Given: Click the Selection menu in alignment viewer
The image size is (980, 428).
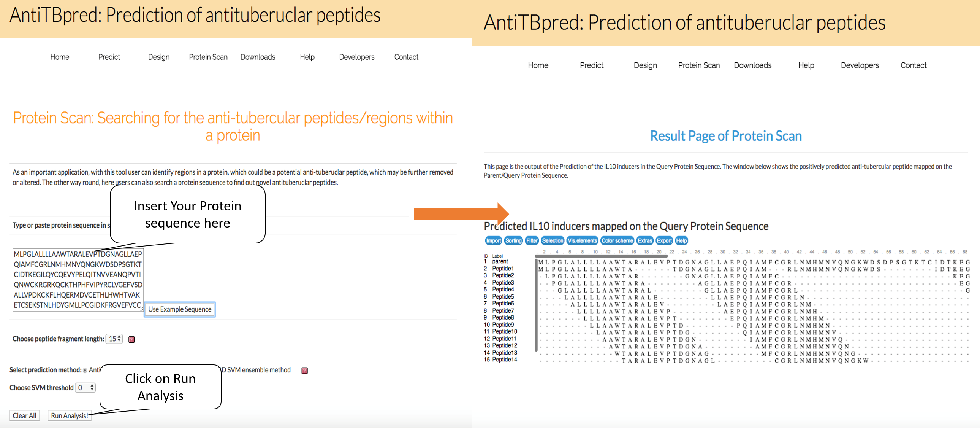Looking at the screenshot, I should pyautogui.click(x=552, y=241).
